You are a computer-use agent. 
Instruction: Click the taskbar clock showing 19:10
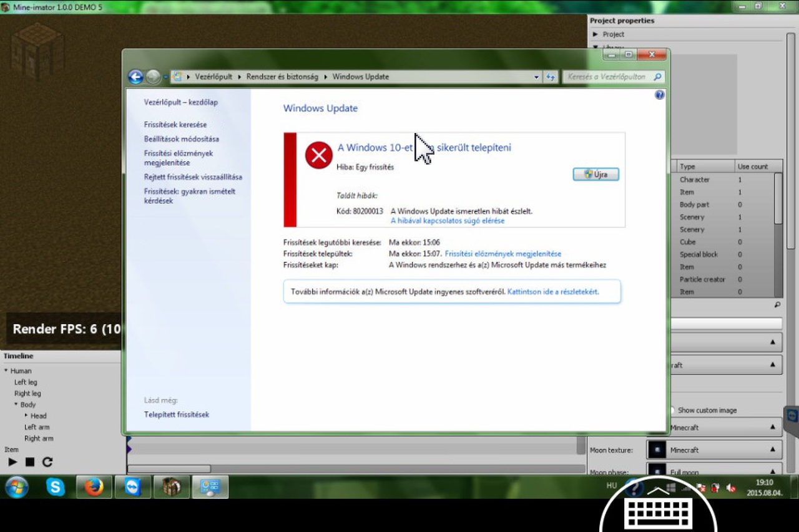coord(764,487)
